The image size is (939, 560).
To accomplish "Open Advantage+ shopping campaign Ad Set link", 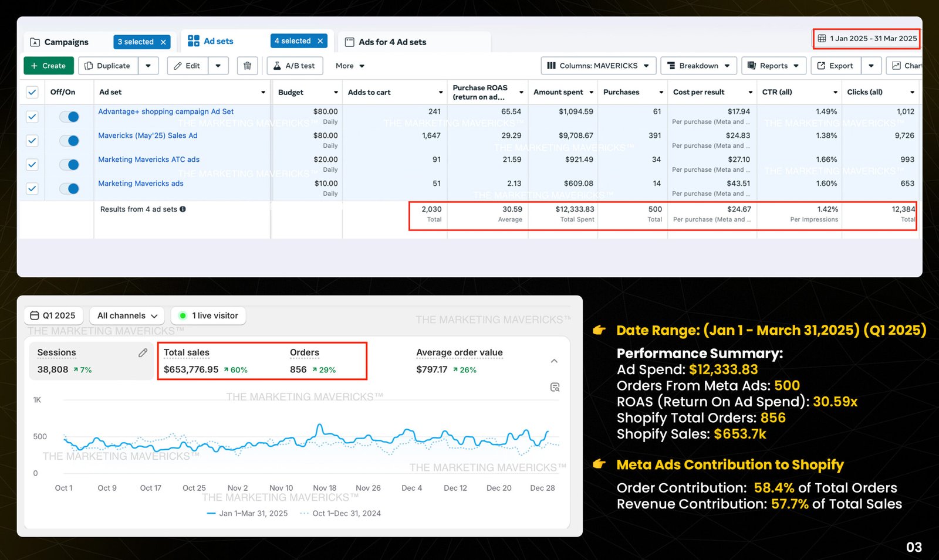I will 165,111.
